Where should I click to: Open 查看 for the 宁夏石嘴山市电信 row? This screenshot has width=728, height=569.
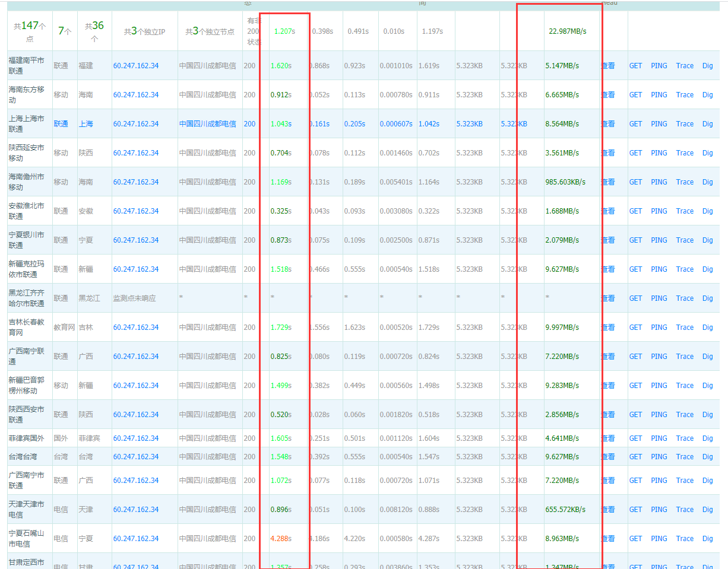[x=608, y=539]
